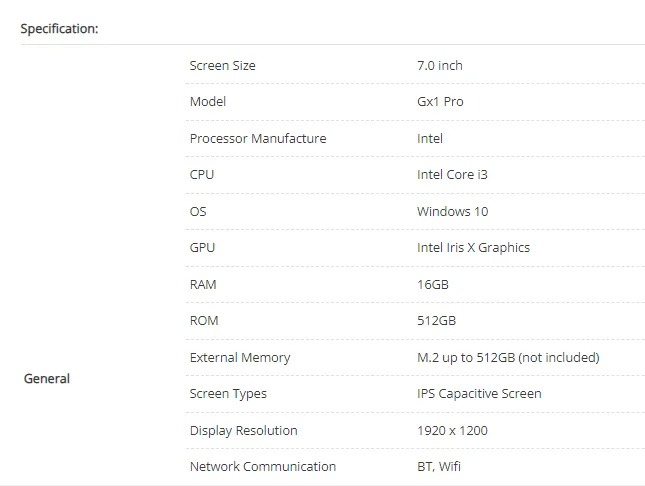Select the External Memory label
Viewport: 645px width, 486px height.
(x=240, y=358)
